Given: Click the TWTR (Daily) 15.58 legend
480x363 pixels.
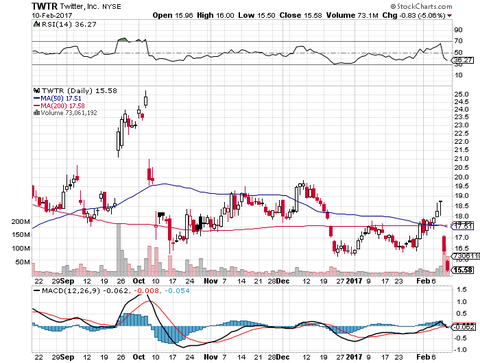Looking at the screenshot, I should (79, 91).
